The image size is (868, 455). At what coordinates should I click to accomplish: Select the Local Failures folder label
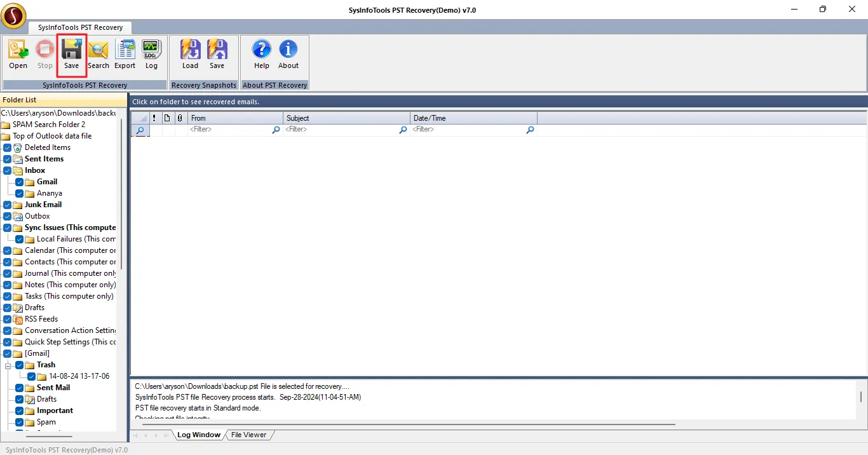click(x=76, y=239)
